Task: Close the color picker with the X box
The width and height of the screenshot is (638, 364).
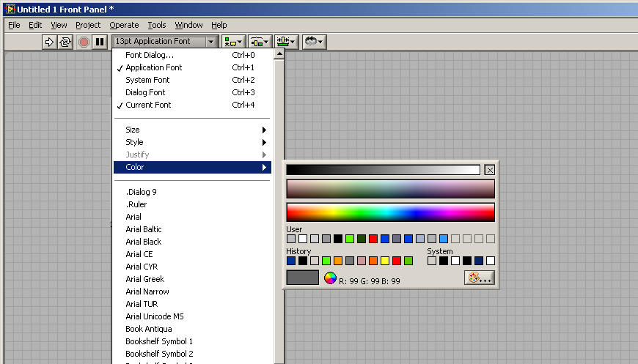Action: click(490, 170)
